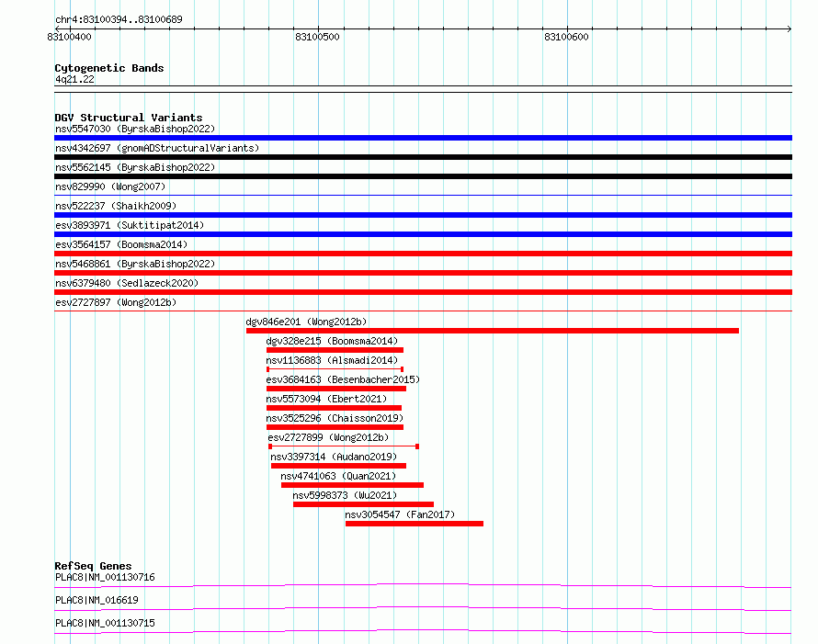Select nsv3397314 (Audano2019) label

tap(334, 457)
